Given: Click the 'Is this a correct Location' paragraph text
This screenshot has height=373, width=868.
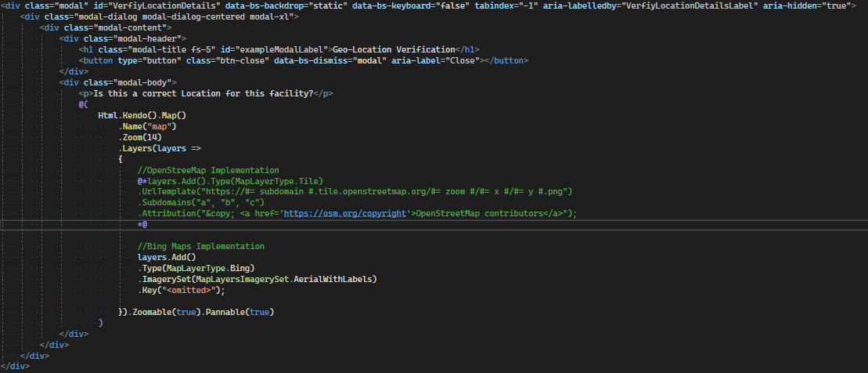Looking at the screenshot, I should tap(203, 93).
